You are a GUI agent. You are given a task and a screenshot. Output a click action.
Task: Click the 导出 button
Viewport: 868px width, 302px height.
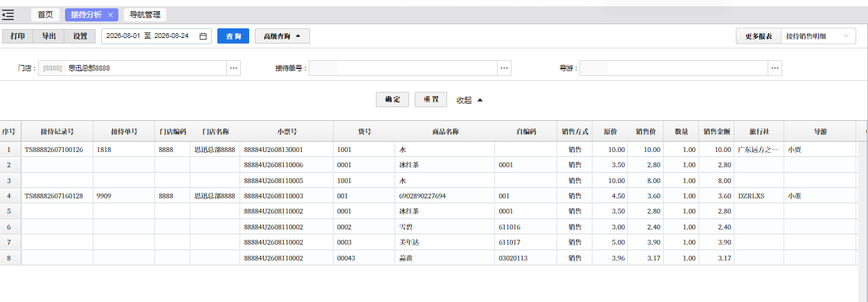coord(48,36)
